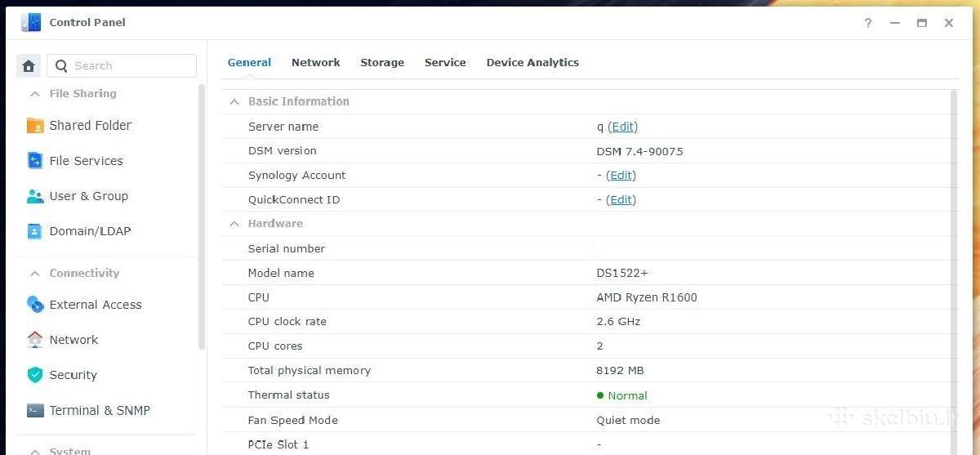Click the PCIe Slot 1 row label
The image size is (980, 455).
pyautogui.click(x=278, y=444)
